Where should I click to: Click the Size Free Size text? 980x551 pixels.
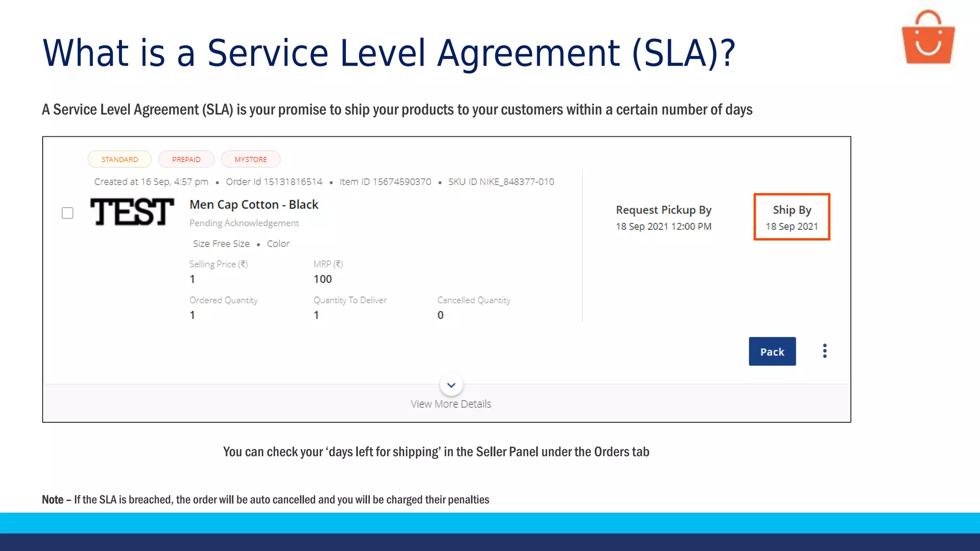[x=221, y=244]
